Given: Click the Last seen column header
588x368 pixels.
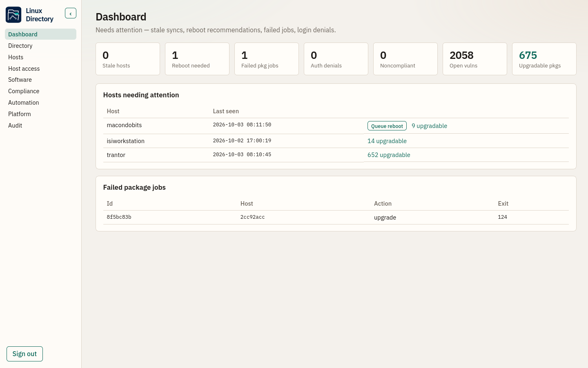Looking at the screenshot, I should click(x=226, y=111).
